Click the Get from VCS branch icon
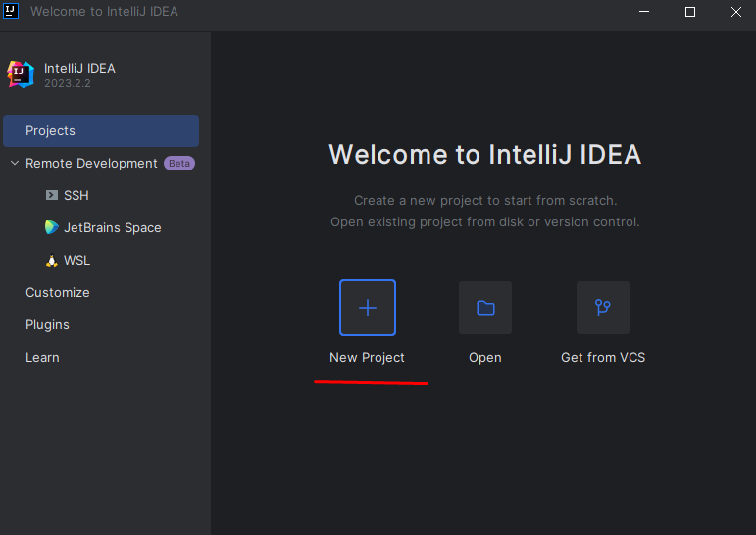This screenshot has height=535, width=756. 603,308
